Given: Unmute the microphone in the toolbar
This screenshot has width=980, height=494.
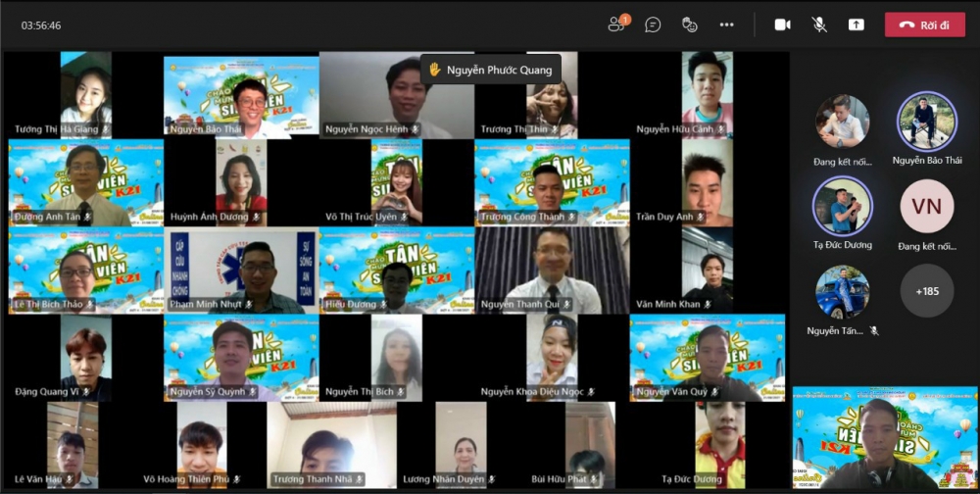Looking at the screenshot, I should (x=819, y=25).
